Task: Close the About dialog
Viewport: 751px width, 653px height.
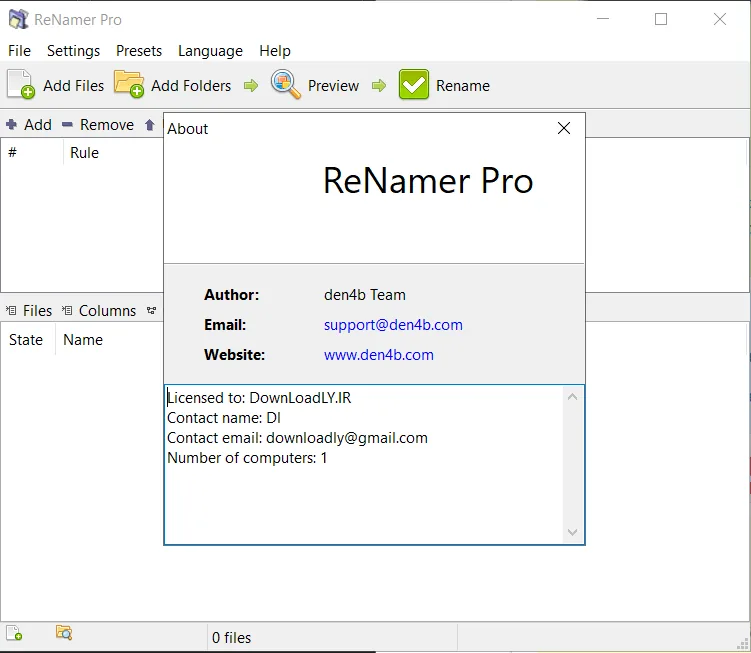Action: coord(564,128)
